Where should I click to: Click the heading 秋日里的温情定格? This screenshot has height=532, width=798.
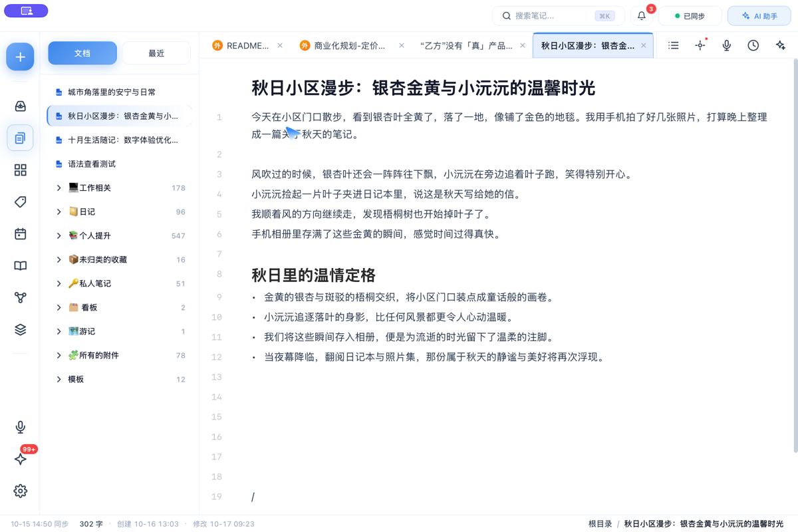(313, 275)
